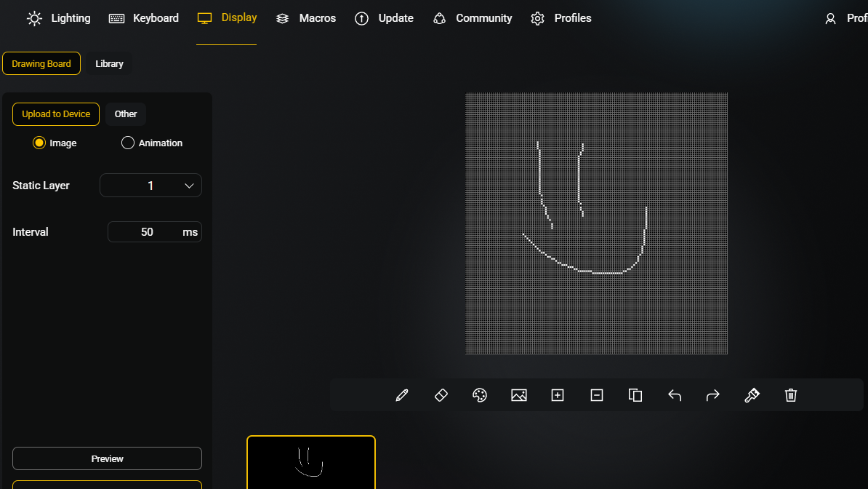Click the Other button

[x=126, y=114]
